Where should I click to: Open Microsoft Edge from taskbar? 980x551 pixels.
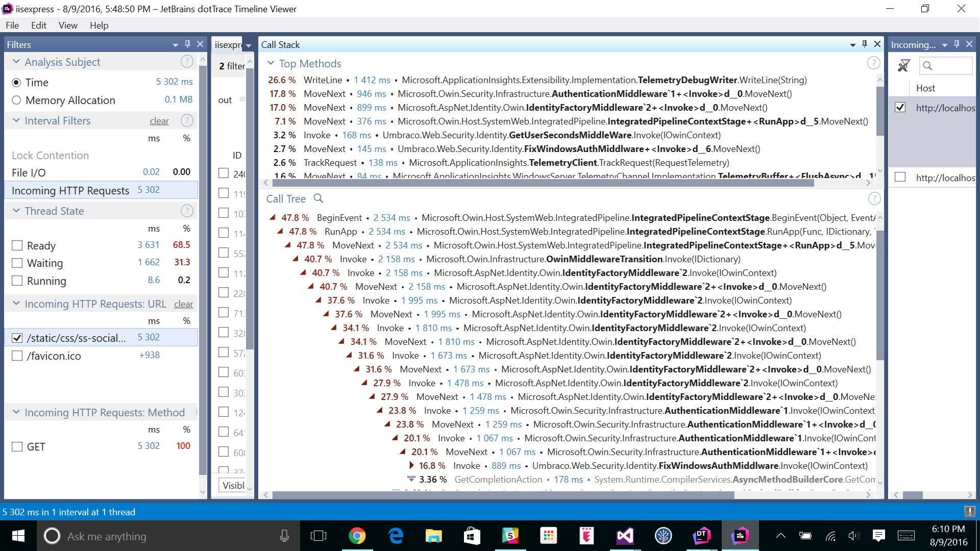(x=395, y=536)
